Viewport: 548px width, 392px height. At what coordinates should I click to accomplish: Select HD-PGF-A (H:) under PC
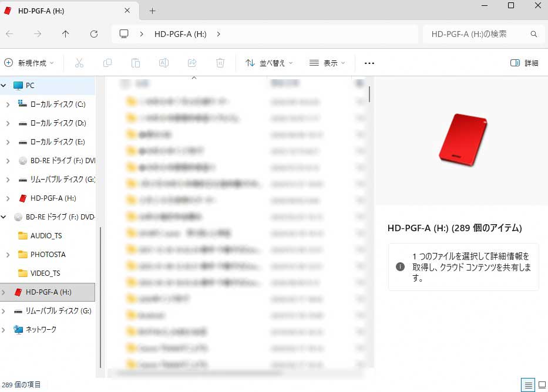coord(53,198)
